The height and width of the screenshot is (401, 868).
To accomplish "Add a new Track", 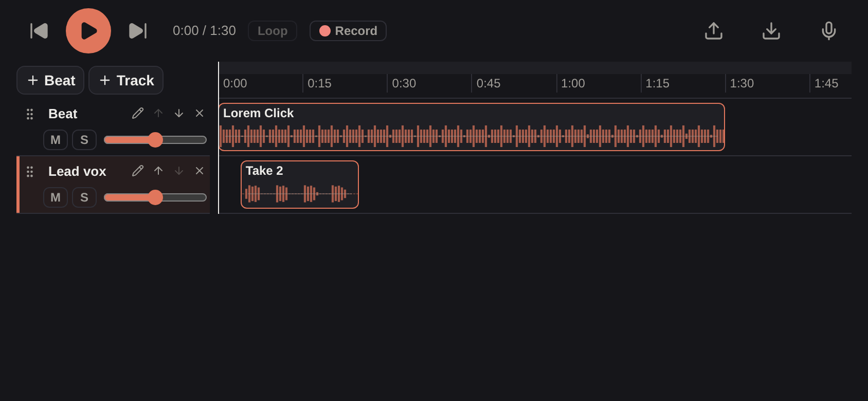I will (126, 80).
